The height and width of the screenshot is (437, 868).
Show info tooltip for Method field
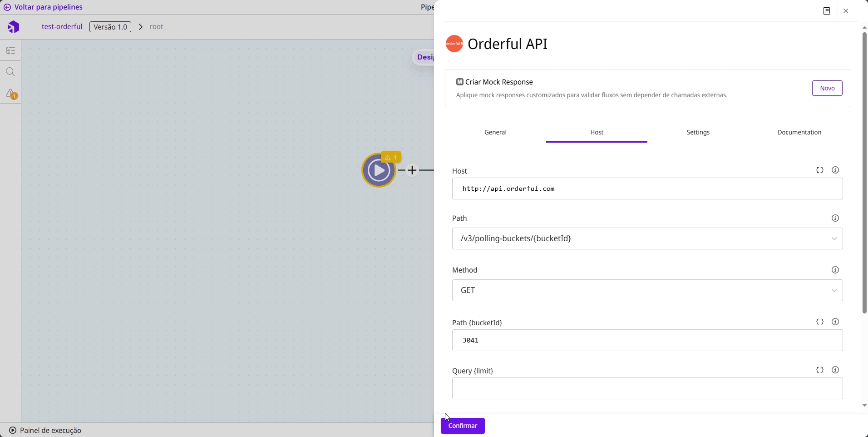pos(835,270)
